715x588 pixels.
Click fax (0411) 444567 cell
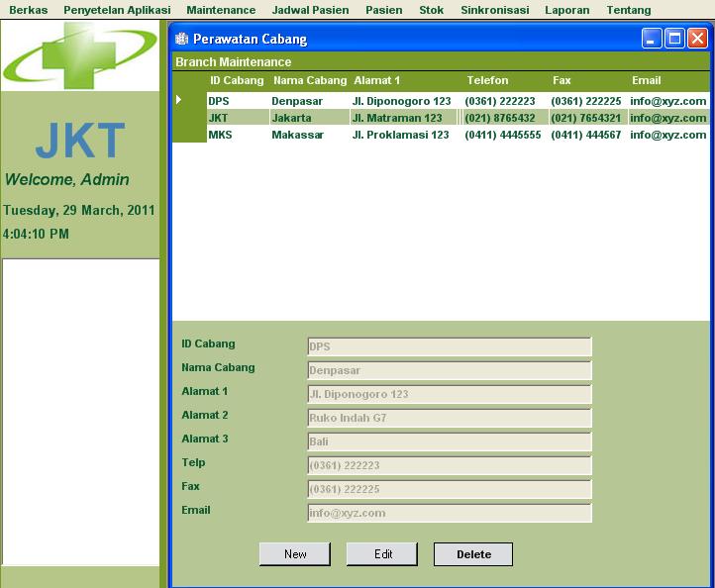(588, 135)
